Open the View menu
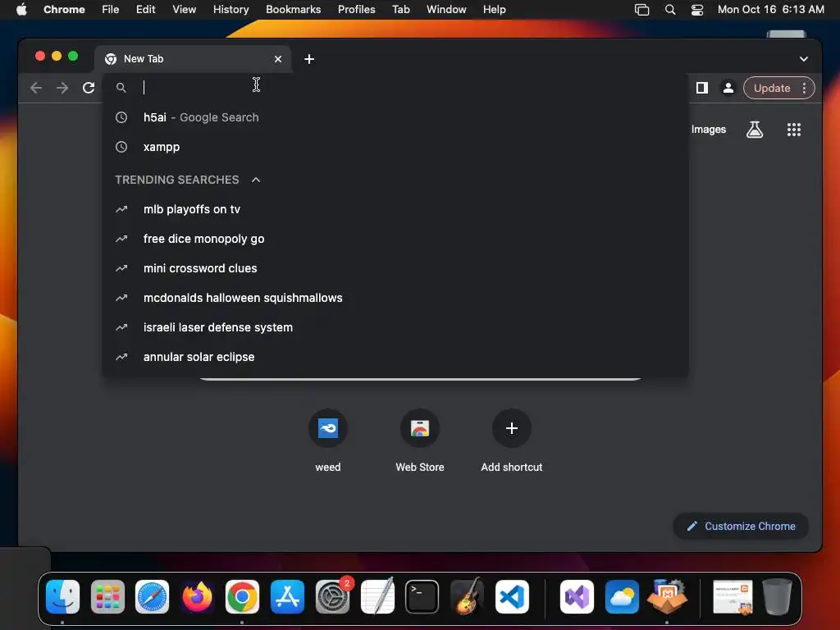Screen dimensions: 840x630 (185, 10)
